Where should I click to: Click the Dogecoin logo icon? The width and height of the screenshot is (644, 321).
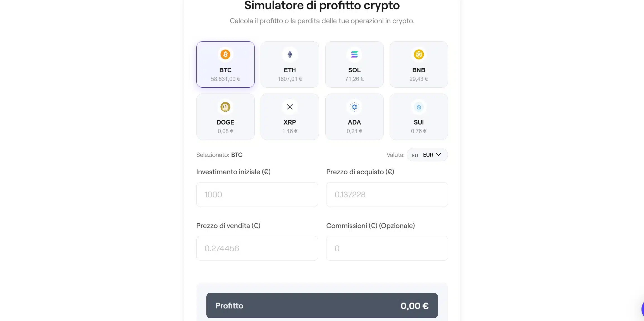[x=225, y=107]
